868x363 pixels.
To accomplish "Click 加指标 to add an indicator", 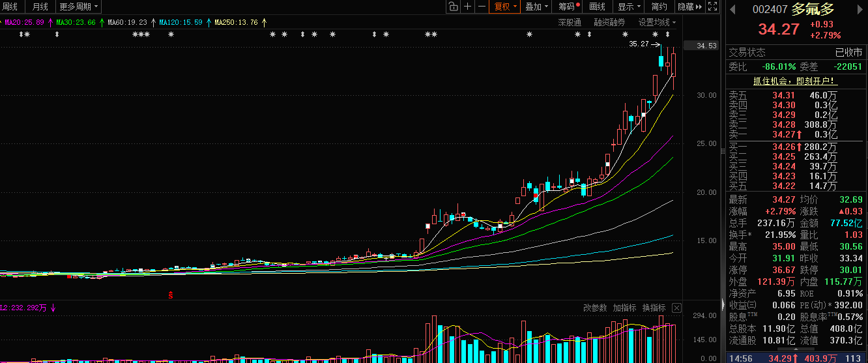I will (x=624, y=308).
